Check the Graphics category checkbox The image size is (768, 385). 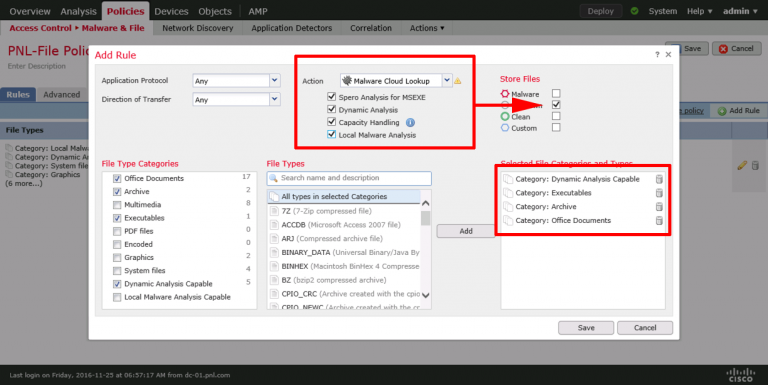117,258
